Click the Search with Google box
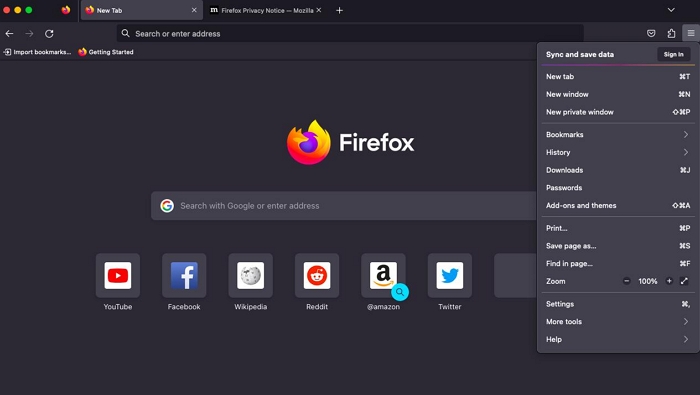Viewport: 700px width, 395px height. click(x=343, y=206)
